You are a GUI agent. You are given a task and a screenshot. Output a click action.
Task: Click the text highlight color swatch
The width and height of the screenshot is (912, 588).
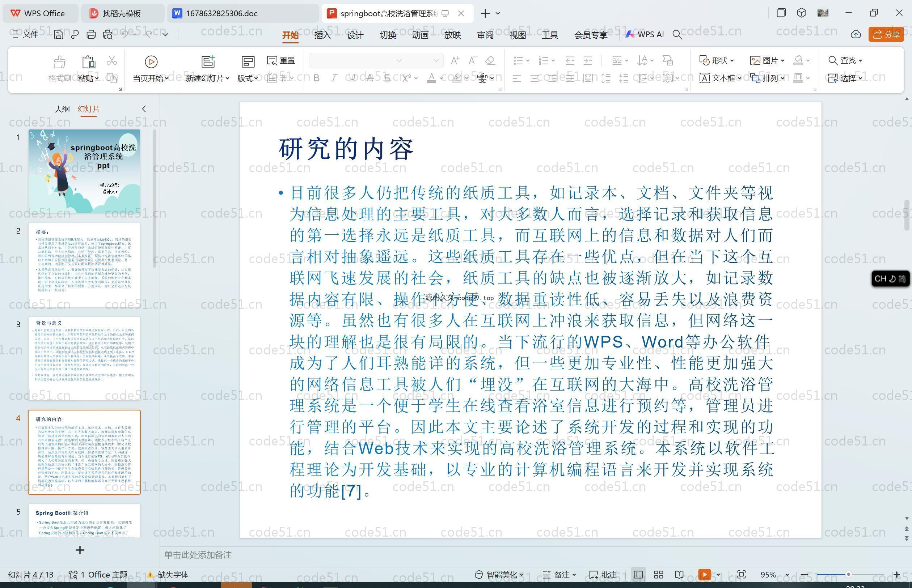pos(456,78)
